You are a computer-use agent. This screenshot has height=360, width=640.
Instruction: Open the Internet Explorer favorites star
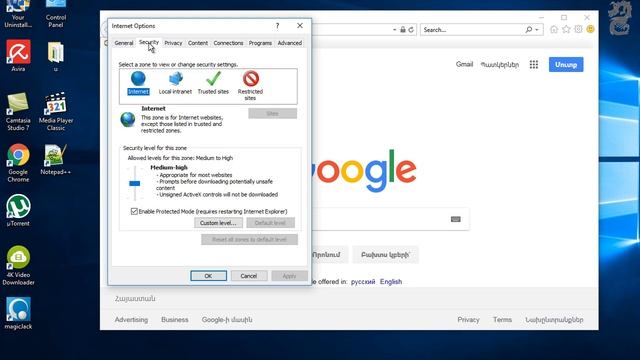pos(566,29)
